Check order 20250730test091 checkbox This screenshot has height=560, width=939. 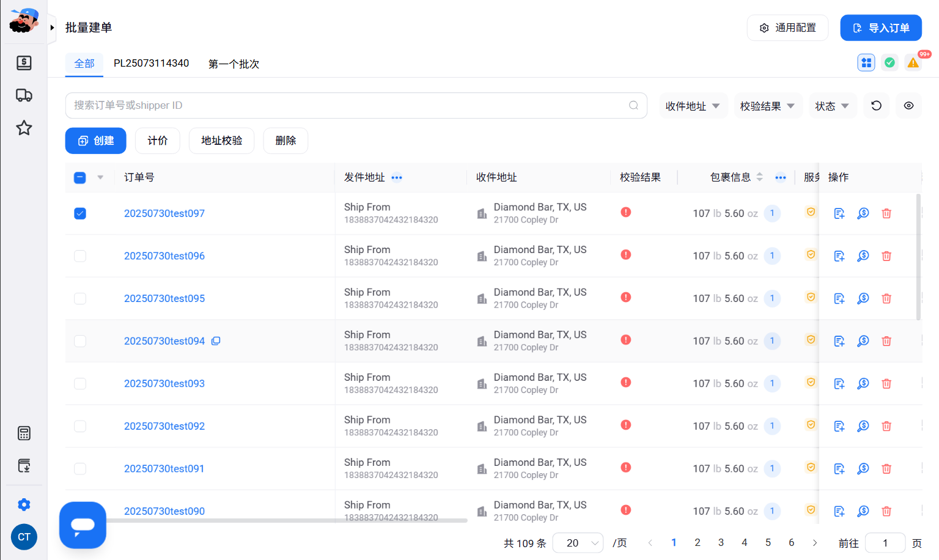click(x=80, y=469)
